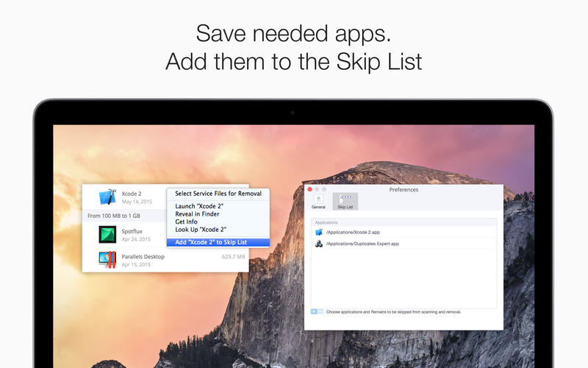Image resolution: width=588 pixels, height=368 pixels.
Task: Select /Applications/Xcode 2.app path row
Action: (x=404, y=232)
